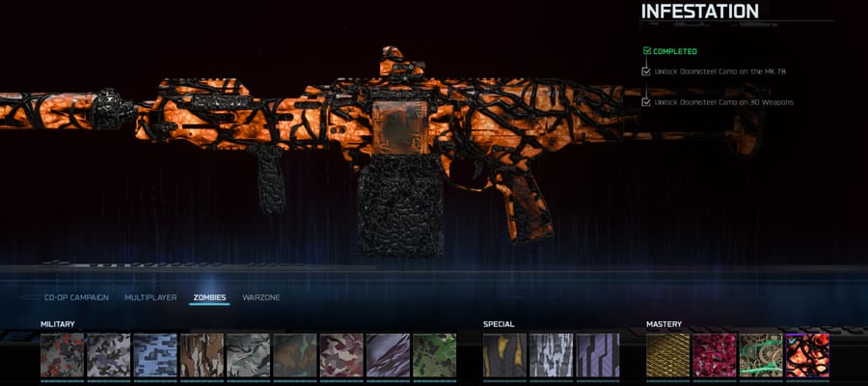868x386 pixels.
Task: Click the green COMPLETED checkmark icon
Action: pyautogui.click(x=647, y=51)
